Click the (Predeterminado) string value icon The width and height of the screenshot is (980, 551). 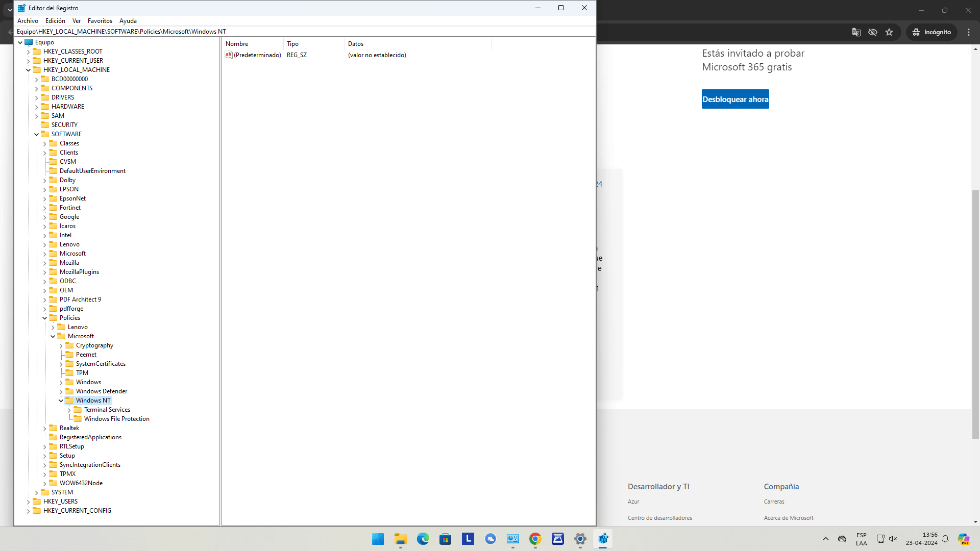tap(229, 55)
